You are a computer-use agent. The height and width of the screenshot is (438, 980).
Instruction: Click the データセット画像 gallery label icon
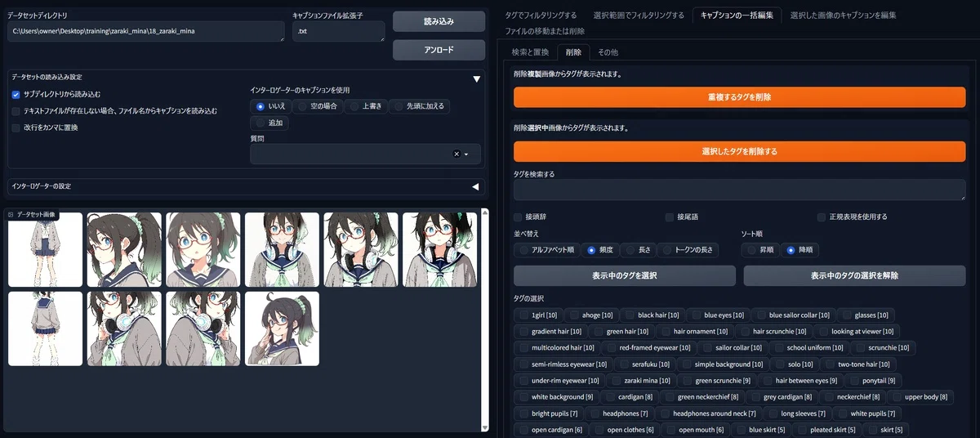(x=11, y=214)
